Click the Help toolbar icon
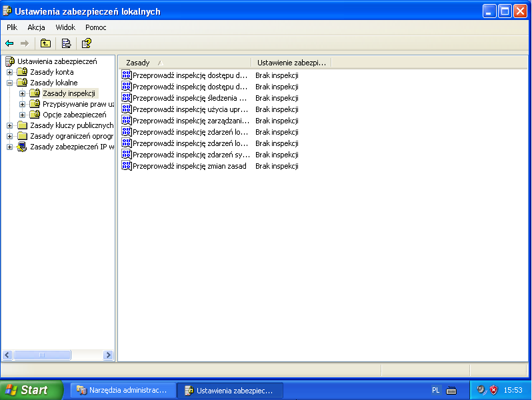The width and height of the screenshot is (532, 400). click(x=86, y=43)
